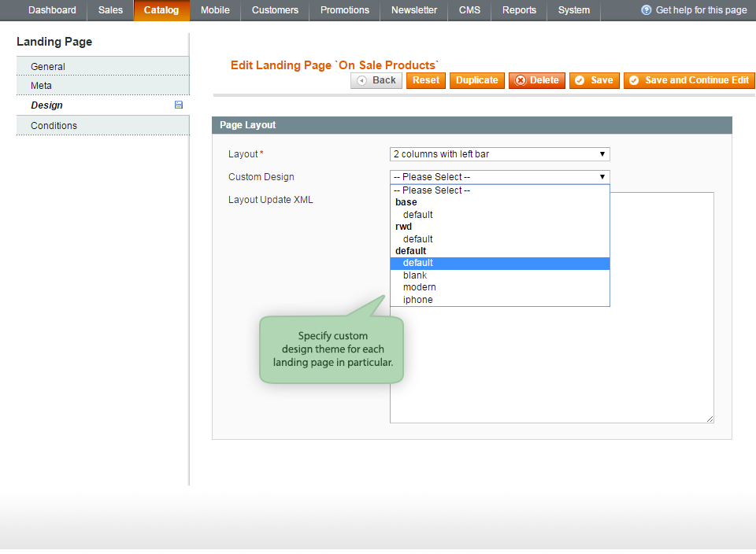756x554 pixels.
Task: Select the modern theme option
Action: click(419, 287)
